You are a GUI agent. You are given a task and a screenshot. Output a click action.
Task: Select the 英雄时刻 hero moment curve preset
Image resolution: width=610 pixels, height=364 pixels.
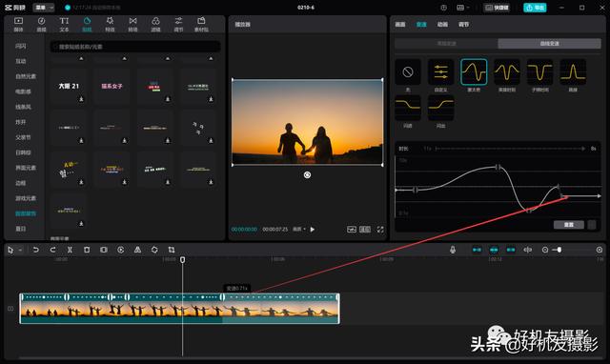[x=507, y=72]
